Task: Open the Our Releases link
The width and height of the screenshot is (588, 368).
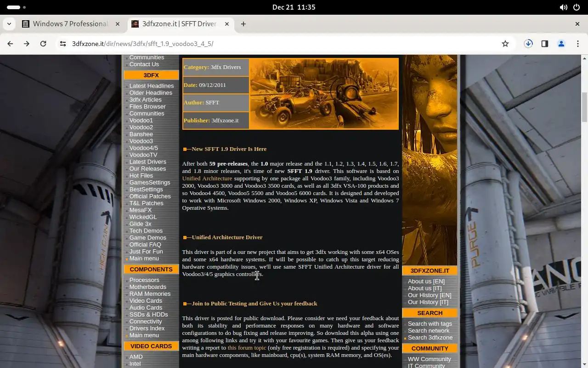Action: [147, 169]
